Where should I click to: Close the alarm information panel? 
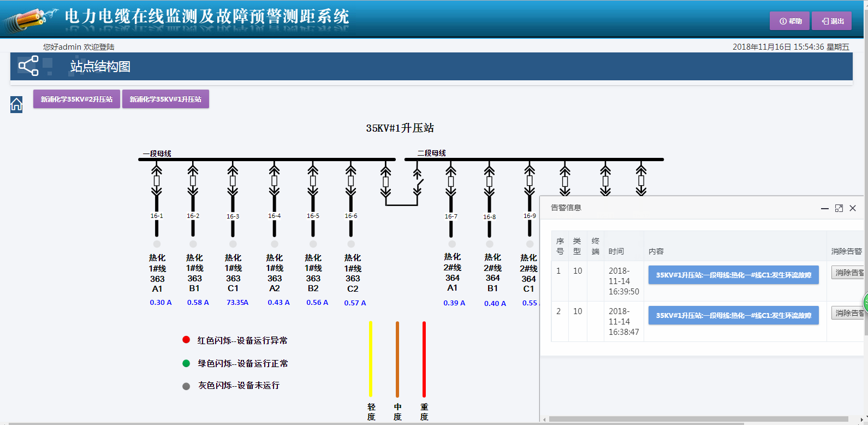tap(853, 208)
